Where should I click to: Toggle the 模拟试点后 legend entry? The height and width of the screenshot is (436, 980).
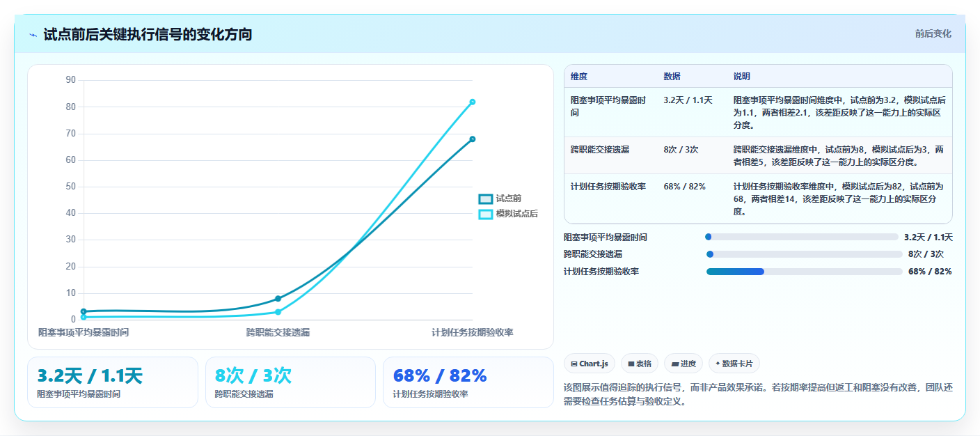click(508, 214)
